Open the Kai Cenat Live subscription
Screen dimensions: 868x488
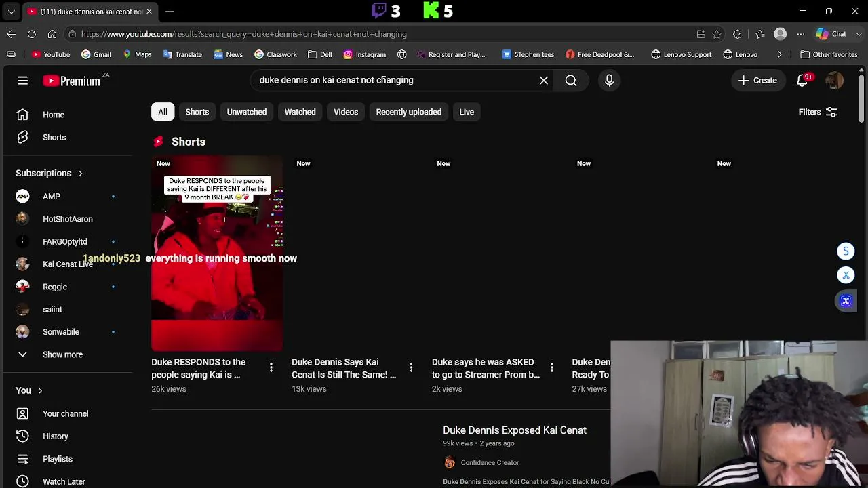68,264
